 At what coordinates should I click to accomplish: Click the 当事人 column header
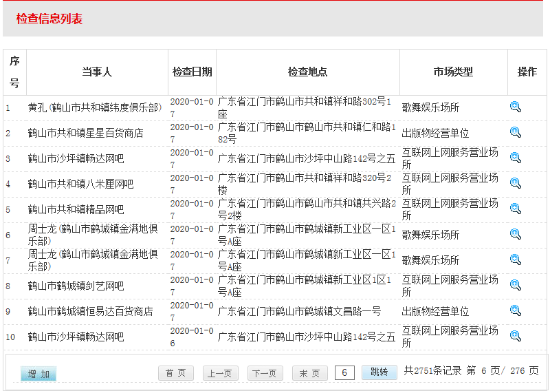point(97,72)
